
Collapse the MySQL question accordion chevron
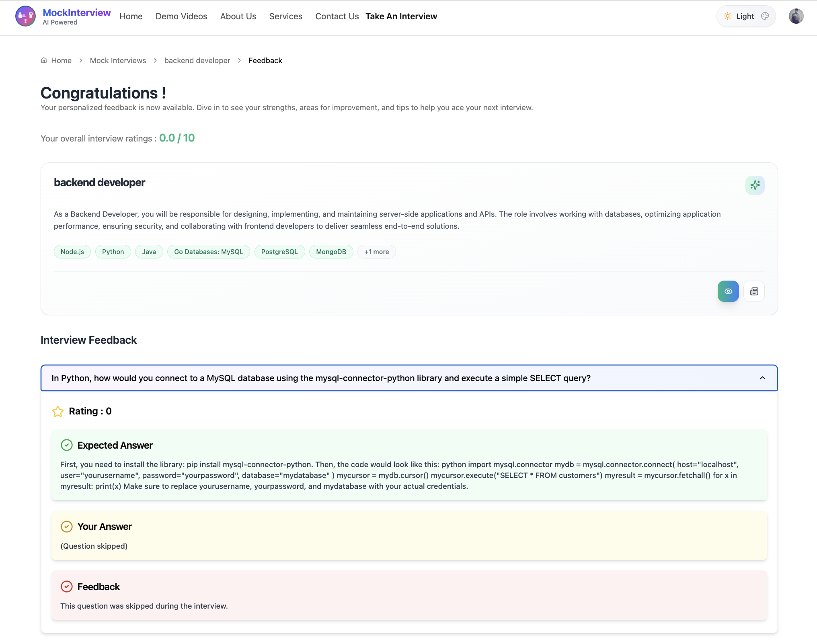(762, 378)
